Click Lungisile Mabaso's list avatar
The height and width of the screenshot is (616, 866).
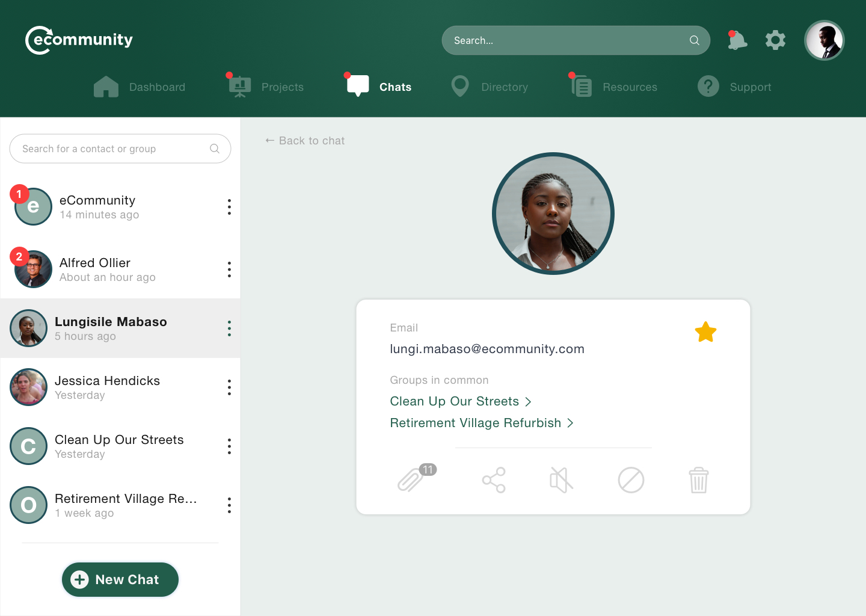(x=28, y=328)
